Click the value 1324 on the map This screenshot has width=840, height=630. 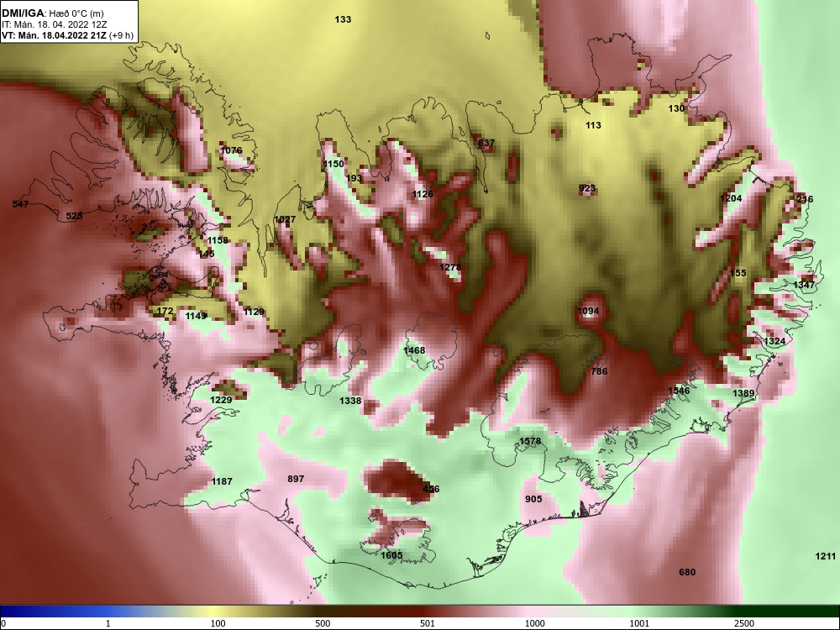click(x=774, y=341)
